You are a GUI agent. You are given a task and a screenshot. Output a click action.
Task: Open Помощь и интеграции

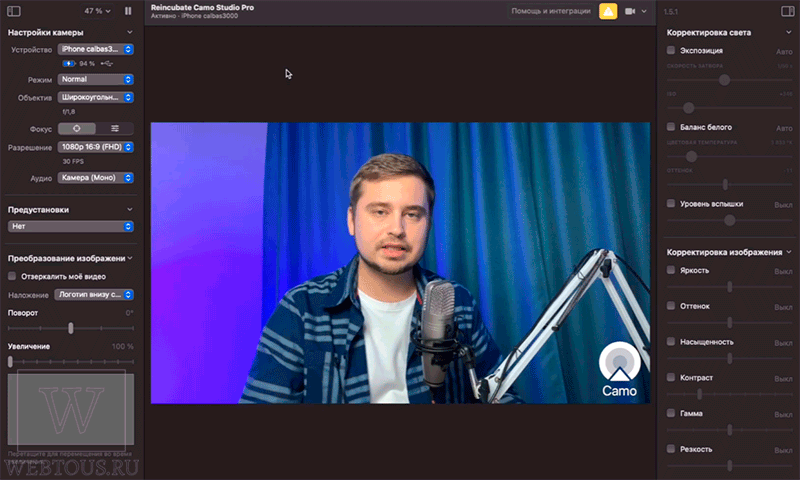(551, 11)
